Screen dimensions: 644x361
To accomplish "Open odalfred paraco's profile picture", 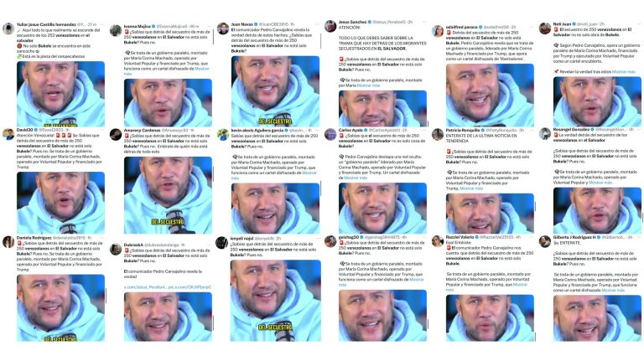I will (438, 31).
